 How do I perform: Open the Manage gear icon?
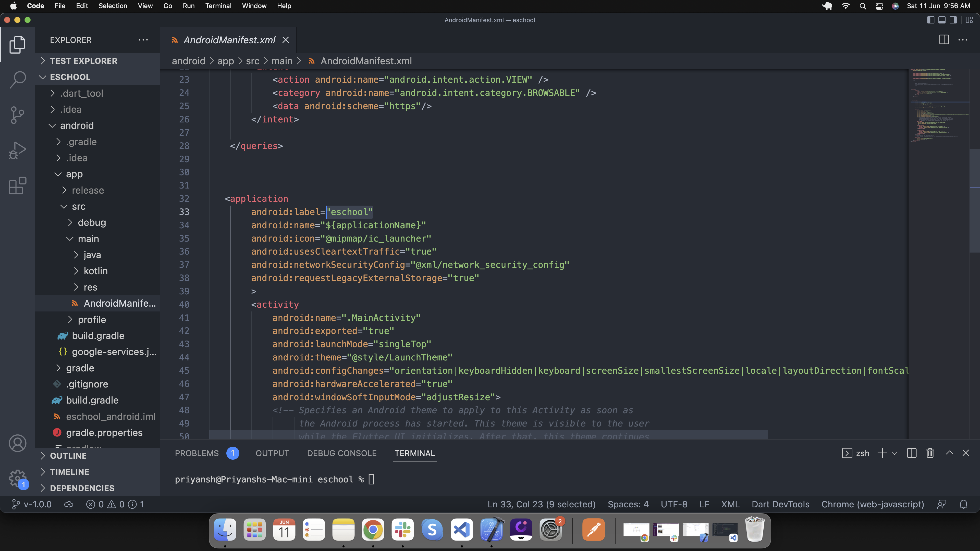coord(18,478)
